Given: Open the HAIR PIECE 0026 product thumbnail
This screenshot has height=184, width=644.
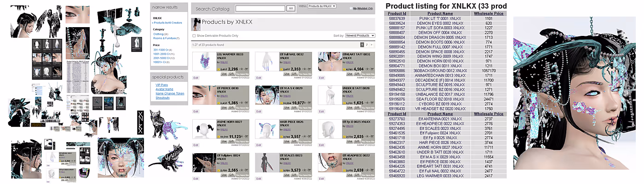Looking at the screenshot, I should pos(267,131).
